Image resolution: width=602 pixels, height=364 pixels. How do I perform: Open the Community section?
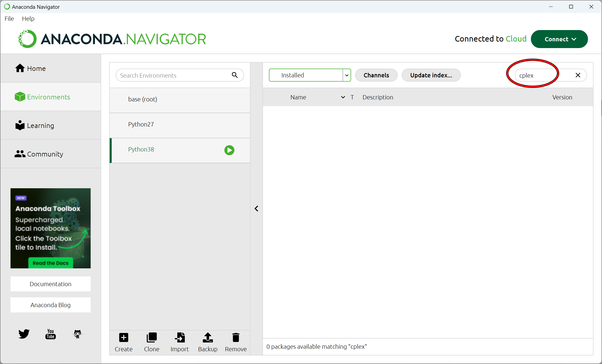(x=50, y=154)
